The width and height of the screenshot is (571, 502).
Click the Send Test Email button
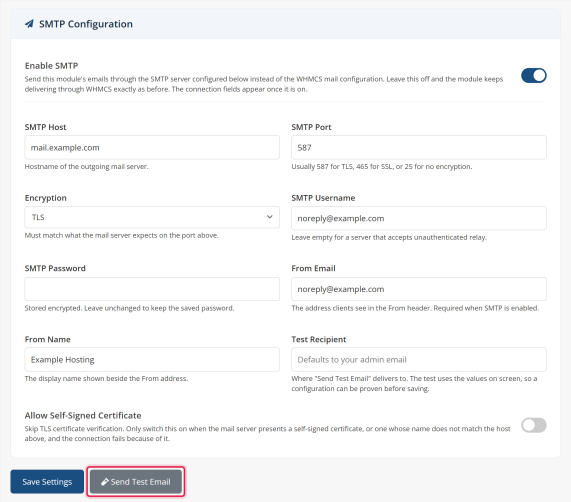[136, 482]
